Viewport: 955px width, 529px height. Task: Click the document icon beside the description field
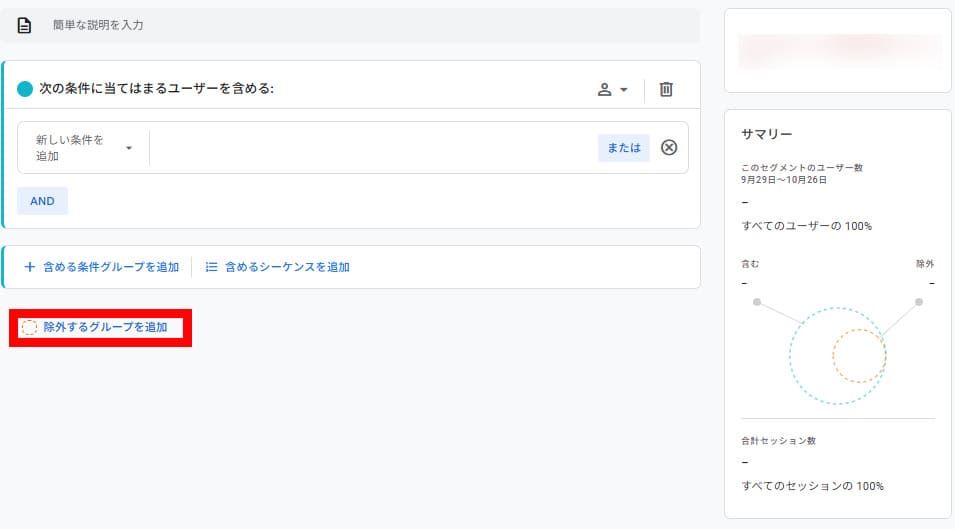(x=25, y=25)
